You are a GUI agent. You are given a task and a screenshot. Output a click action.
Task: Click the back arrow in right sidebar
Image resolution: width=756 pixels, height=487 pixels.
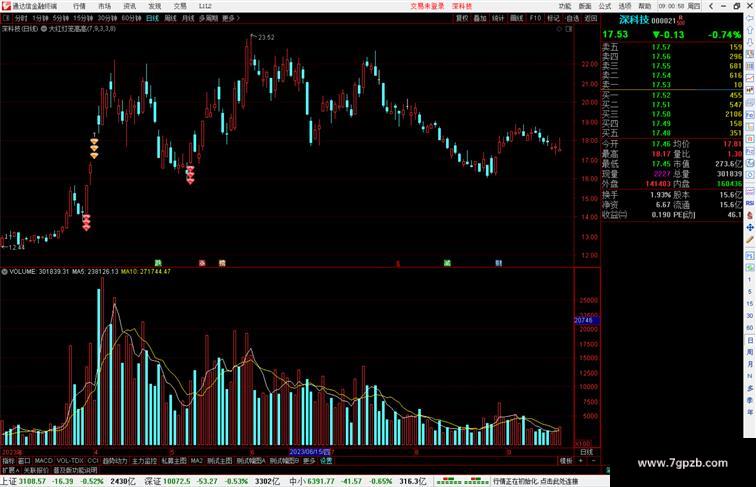click(750, 18)
